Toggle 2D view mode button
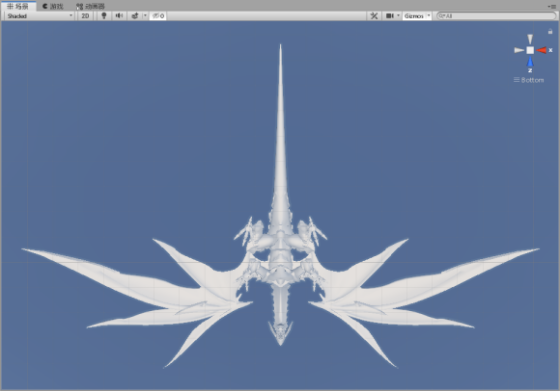 tap(85, 16)
